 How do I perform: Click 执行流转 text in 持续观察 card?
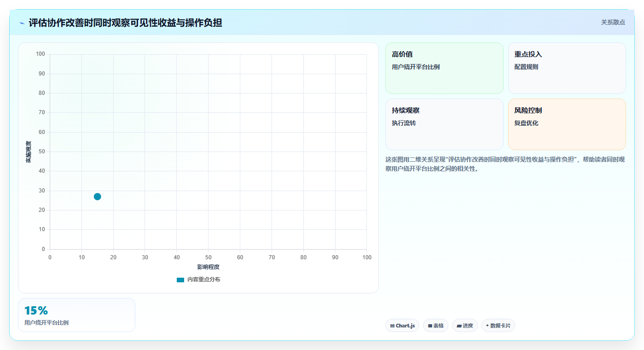coord(404,123)
